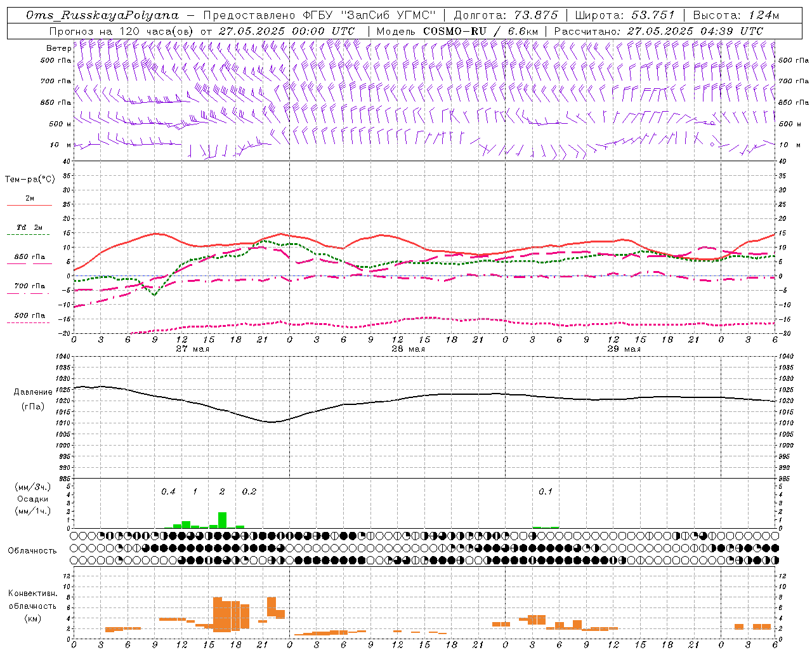Click the 700 гПа temperature legend entry
This screenshot has width=812, height=650.
click(x=30, y=286)
